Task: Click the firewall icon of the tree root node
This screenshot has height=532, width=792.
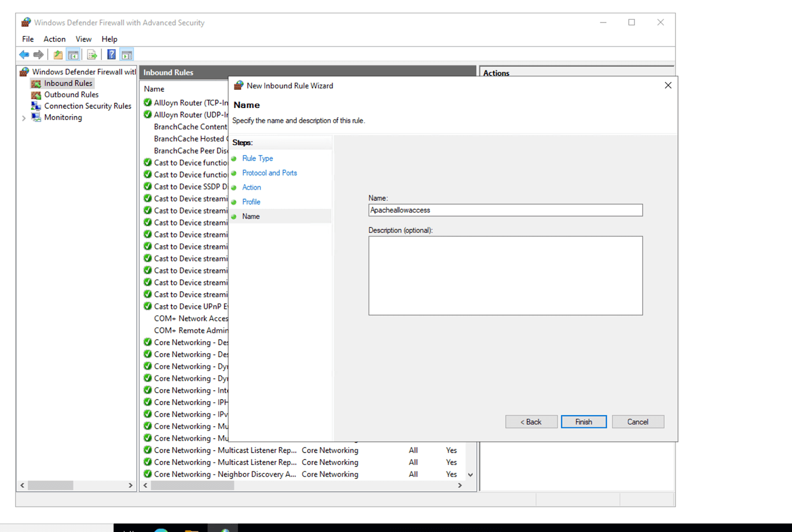Action: 24,72
